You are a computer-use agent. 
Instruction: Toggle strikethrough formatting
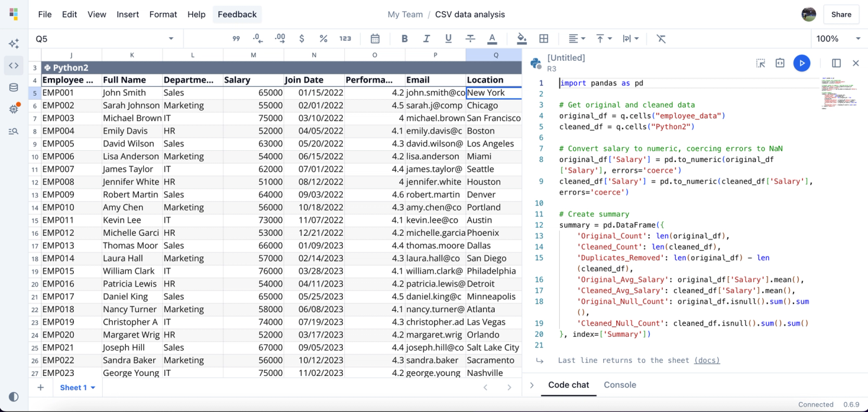470,38
